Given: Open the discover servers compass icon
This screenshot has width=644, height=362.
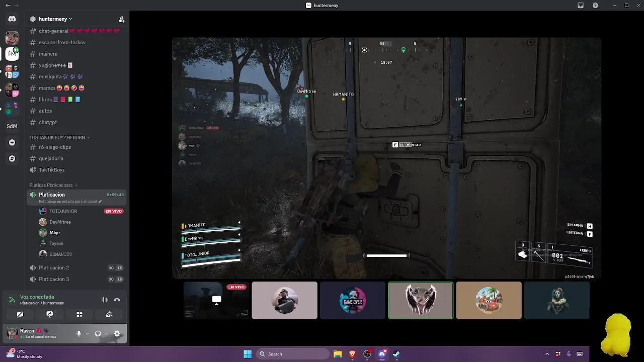Looking at the screenshot, I should tap(12, 158).
